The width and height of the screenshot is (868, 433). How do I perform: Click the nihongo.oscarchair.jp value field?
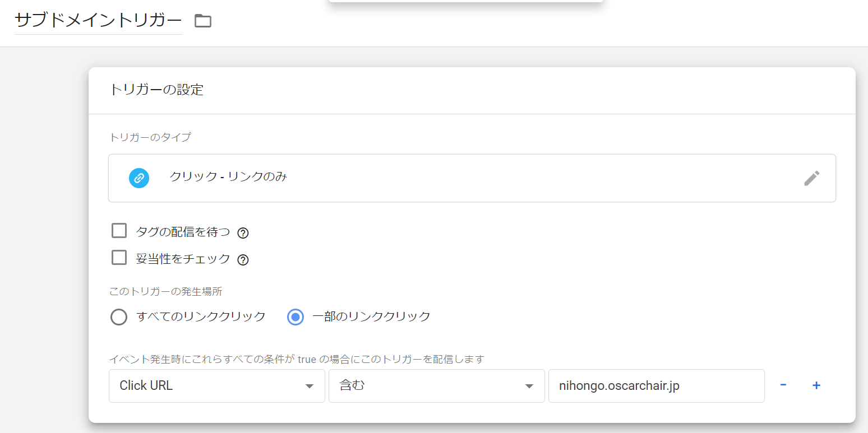[656, 386]
